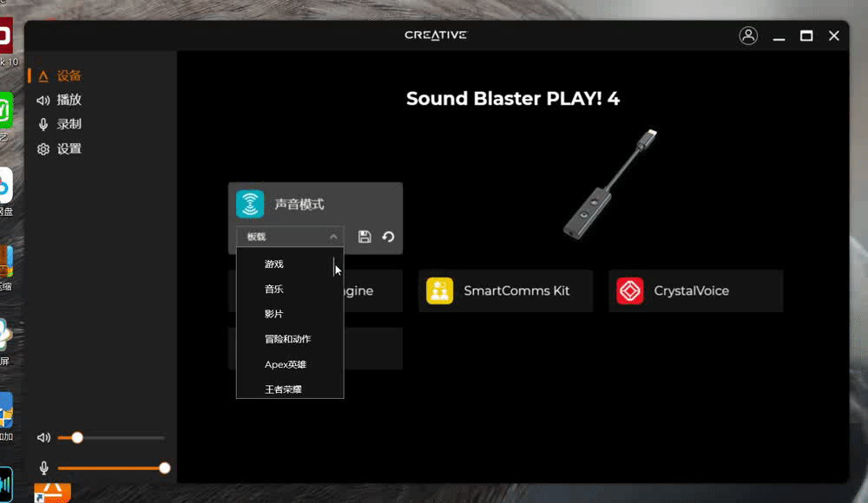The width and height of the screenshot is (868, 503).
Task: Open the 设置 (Settings) sidebar tab
Action: click(x=60, y=149)
